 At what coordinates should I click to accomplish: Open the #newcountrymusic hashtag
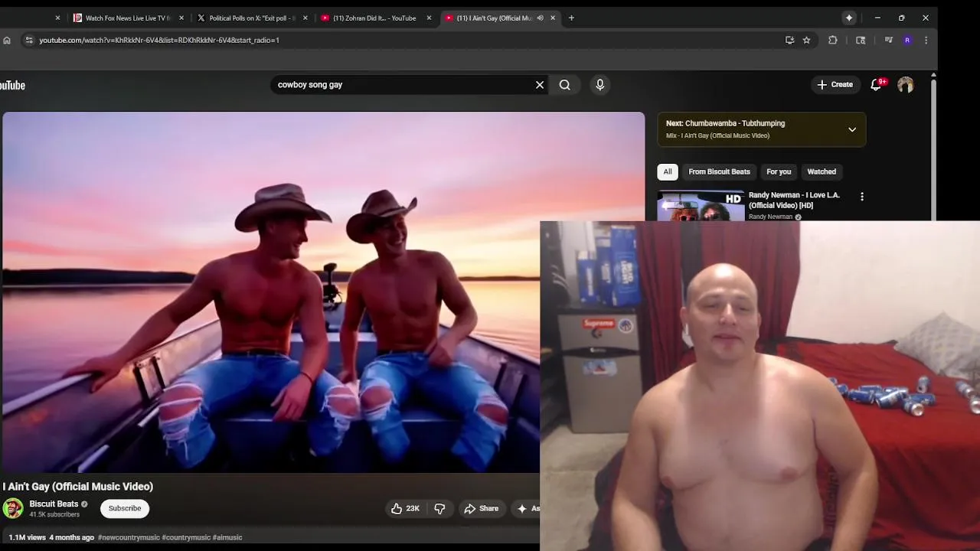[x=128, y=537]
